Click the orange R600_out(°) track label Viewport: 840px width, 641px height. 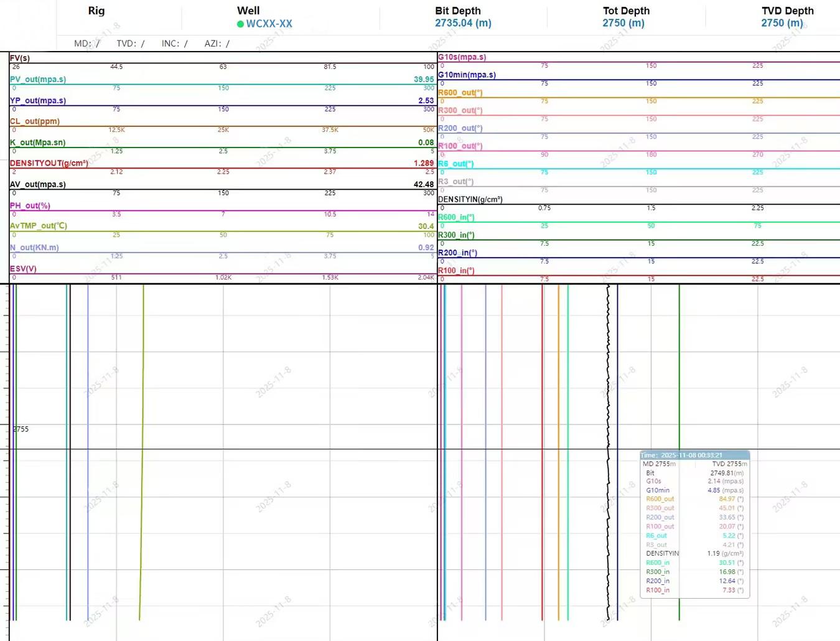[460, 93]
